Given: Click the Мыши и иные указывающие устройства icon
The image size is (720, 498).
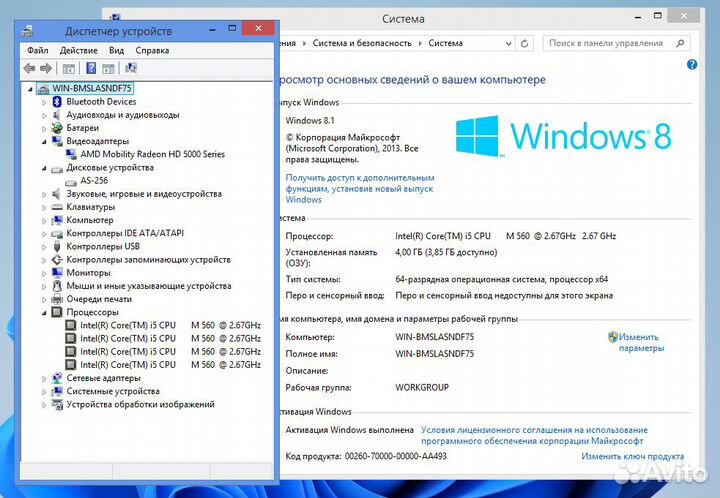Looking at the screenshot, I should tap(57, 285).
